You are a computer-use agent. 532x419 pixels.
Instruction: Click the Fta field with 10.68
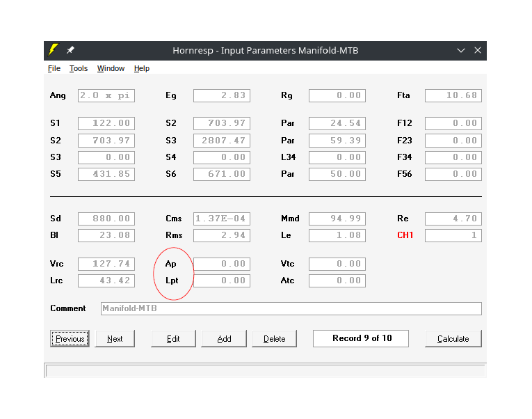tap(453, 96)
